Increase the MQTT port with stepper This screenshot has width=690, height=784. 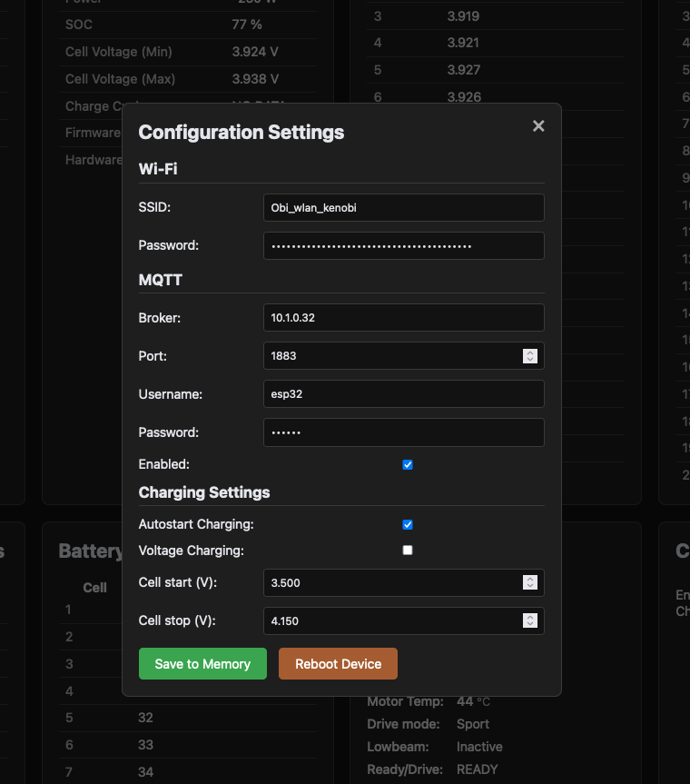tap(530, 352)
